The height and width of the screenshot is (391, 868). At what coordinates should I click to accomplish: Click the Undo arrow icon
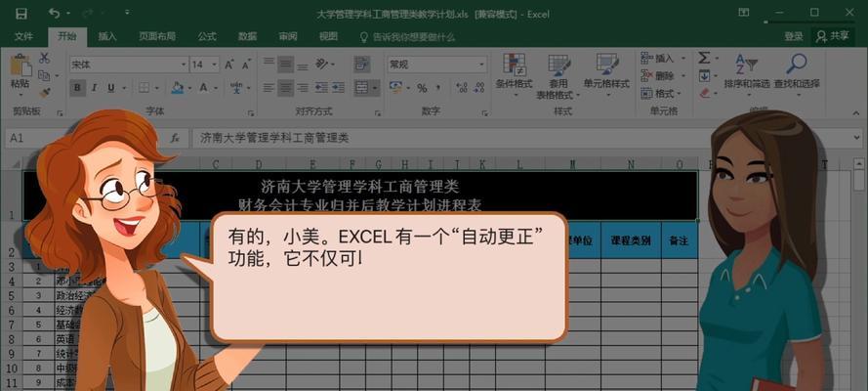point(54,13)
